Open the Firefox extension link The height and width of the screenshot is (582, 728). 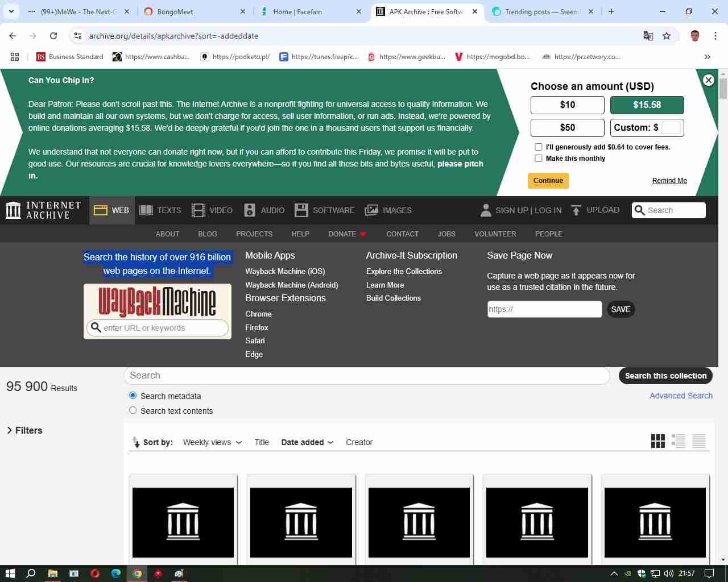(x=257, y=328)
